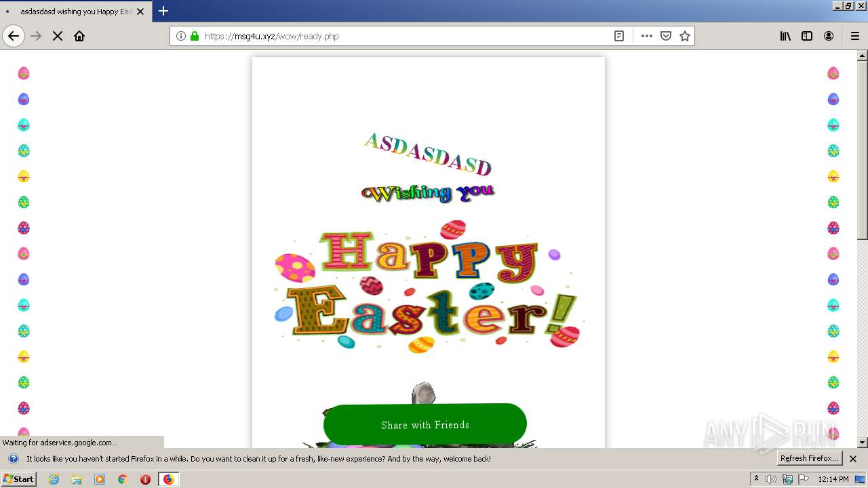Stop loading the page
Viewport: 868px width, 488px height.
[58, 36]
